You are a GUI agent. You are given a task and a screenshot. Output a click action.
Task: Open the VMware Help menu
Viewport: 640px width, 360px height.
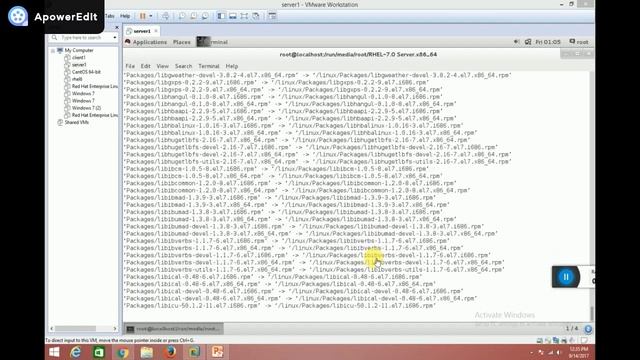click(125, 16)
